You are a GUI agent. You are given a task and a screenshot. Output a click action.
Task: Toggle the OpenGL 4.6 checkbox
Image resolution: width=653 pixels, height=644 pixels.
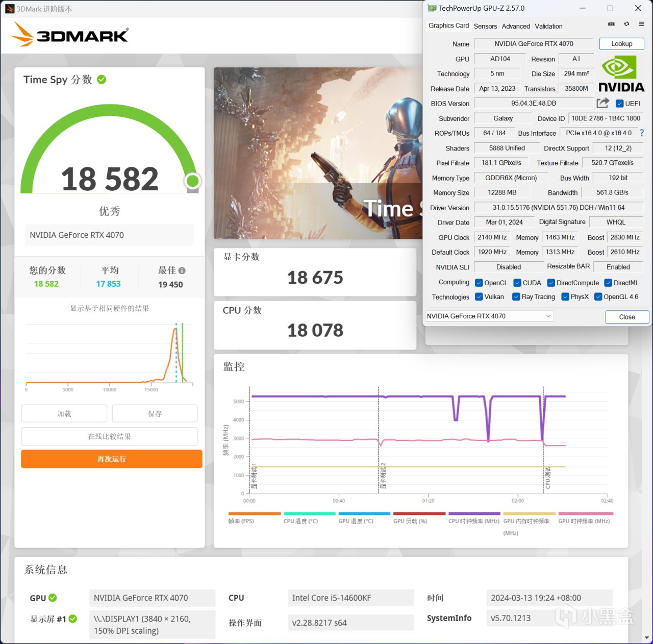coord(598,296)
